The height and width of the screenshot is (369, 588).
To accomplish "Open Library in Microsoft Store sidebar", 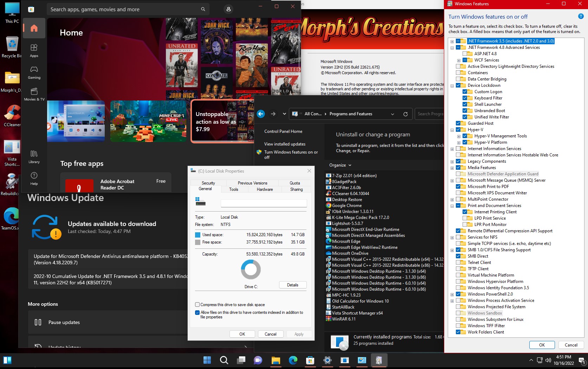I will [34, 157].
